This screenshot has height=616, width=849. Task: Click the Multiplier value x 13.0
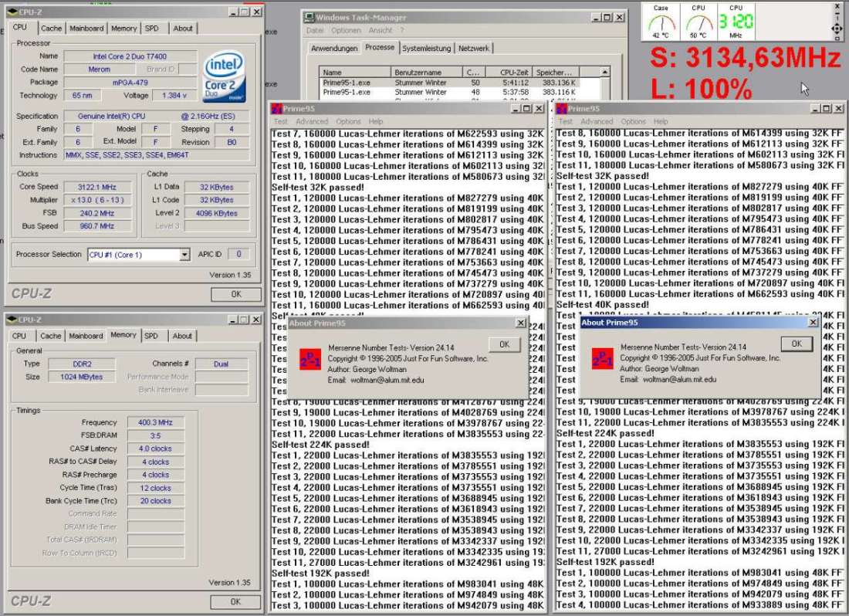point(97,200)
